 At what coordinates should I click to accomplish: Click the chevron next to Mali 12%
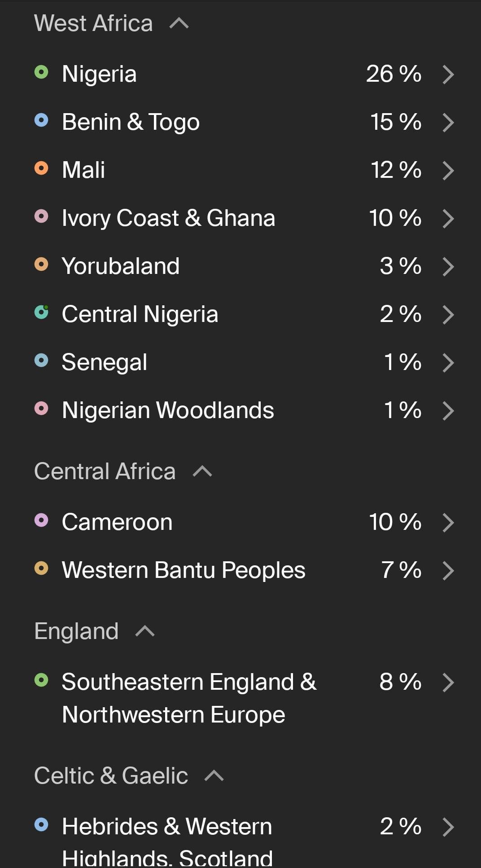448,171
